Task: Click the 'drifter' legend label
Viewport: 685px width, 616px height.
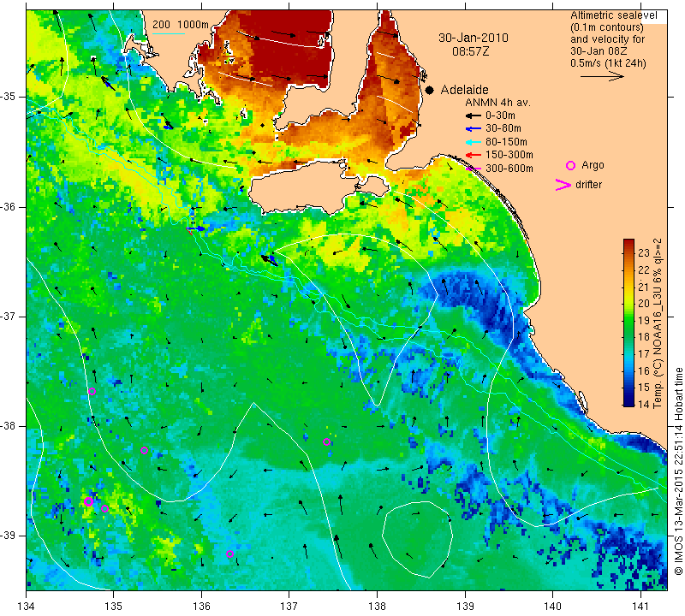Action: [x=588, y=185]
